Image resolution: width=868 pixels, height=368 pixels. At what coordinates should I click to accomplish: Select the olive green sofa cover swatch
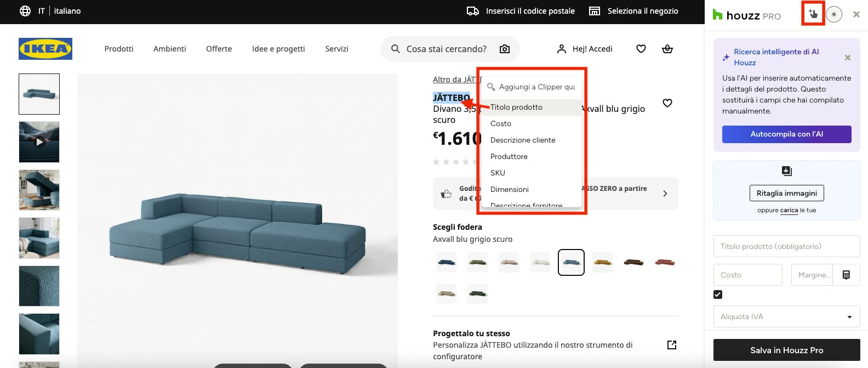pyautogui.click(x=478, y=262)
